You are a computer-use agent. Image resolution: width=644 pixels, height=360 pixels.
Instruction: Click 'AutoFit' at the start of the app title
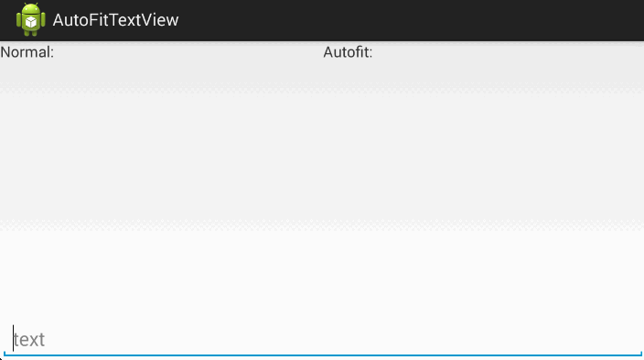pyautogui.click(x=80, y=20)
